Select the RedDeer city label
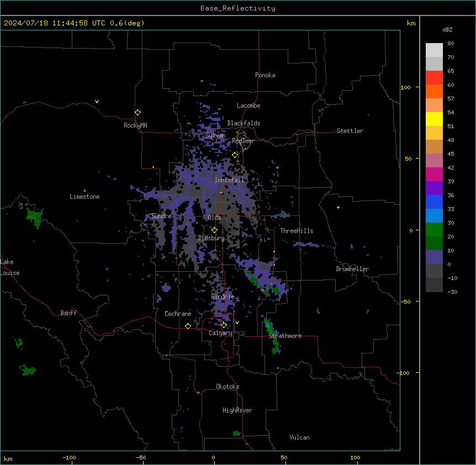The width and height of the screenshot is (476, 465). [x=243, y=141]
